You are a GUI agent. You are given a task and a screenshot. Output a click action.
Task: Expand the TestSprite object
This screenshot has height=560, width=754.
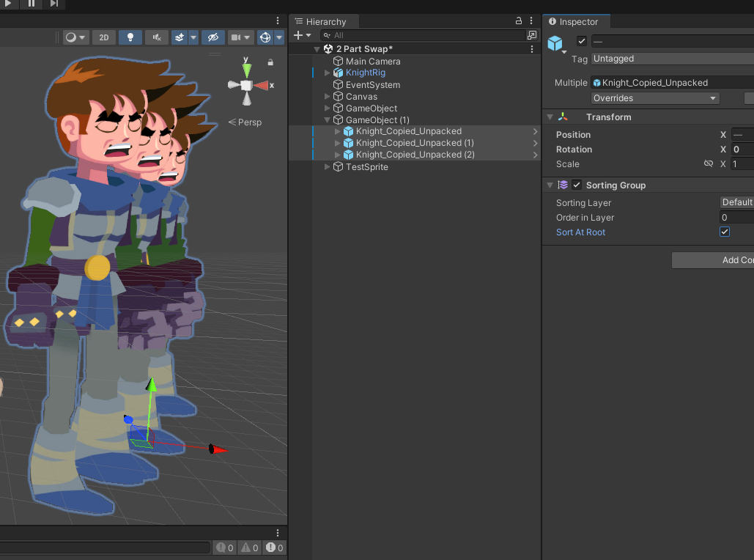[x=327, y=167]
